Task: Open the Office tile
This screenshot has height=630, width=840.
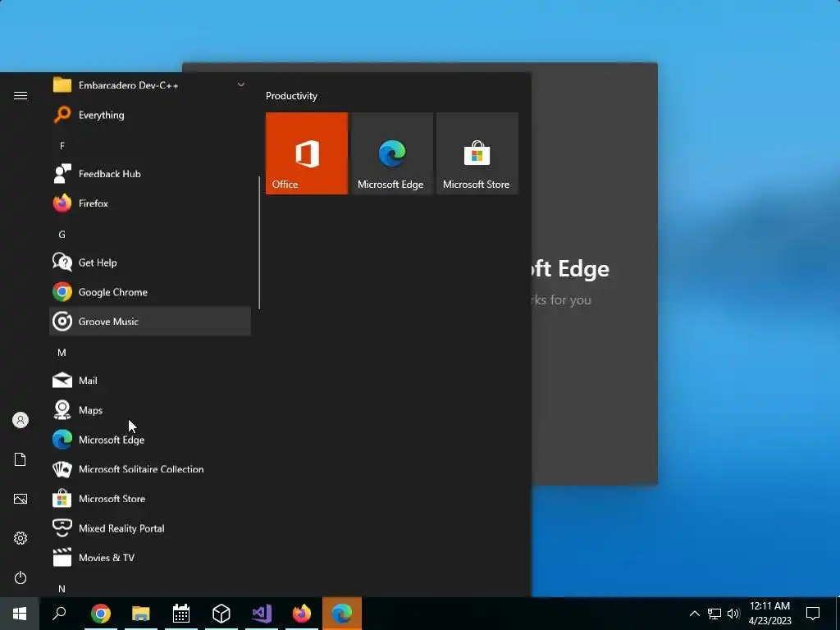Action: [307, 153]
